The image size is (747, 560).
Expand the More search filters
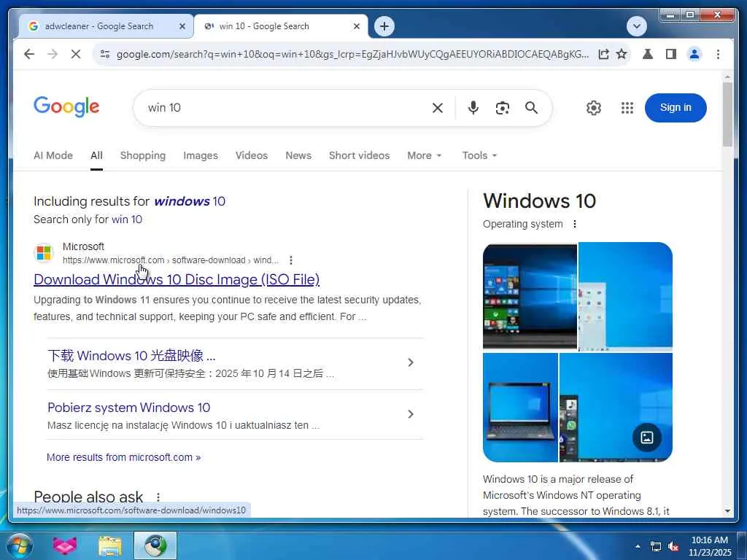(x=424, y=156)
